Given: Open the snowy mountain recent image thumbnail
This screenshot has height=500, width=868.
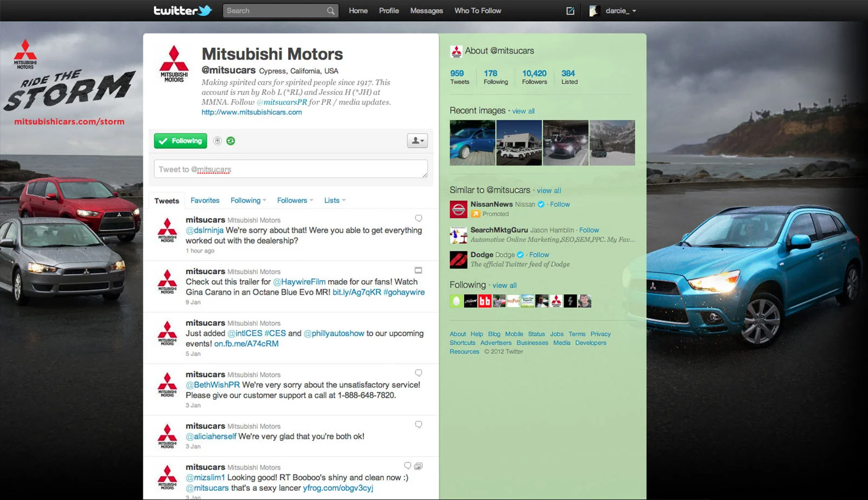Looking at the screenshot, I should coord(612,143).
